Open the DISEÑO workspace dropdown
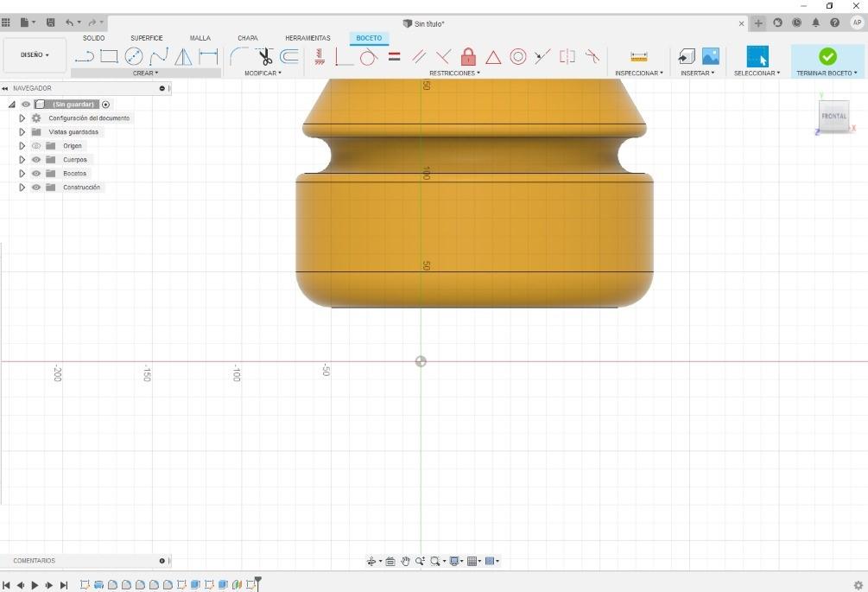 coord(35,54)
